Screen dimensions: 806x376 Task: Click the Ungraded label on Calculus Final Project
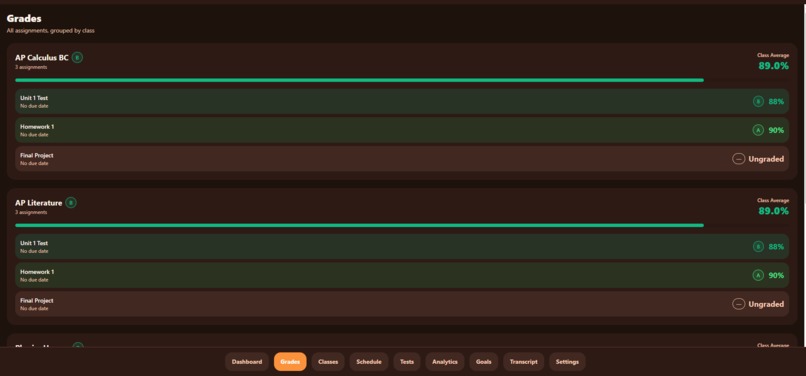coord(766,159)
